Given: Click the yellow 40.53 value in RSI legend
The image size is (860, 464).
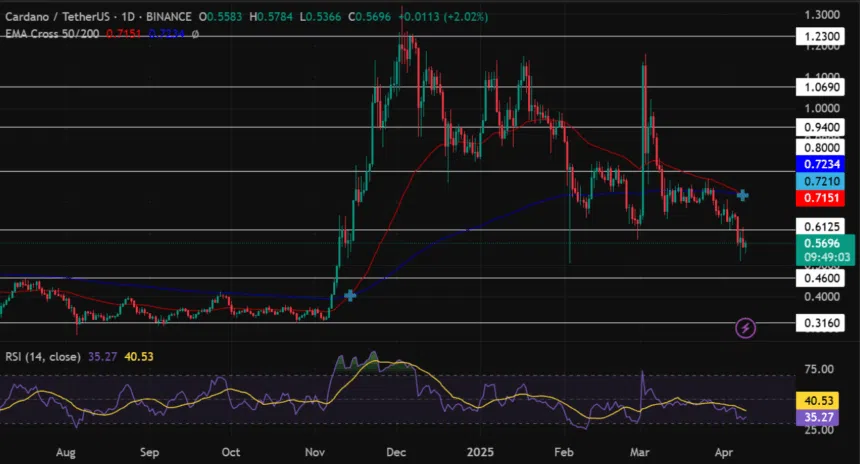Looking at the screenshot, I should click(139, 357).
